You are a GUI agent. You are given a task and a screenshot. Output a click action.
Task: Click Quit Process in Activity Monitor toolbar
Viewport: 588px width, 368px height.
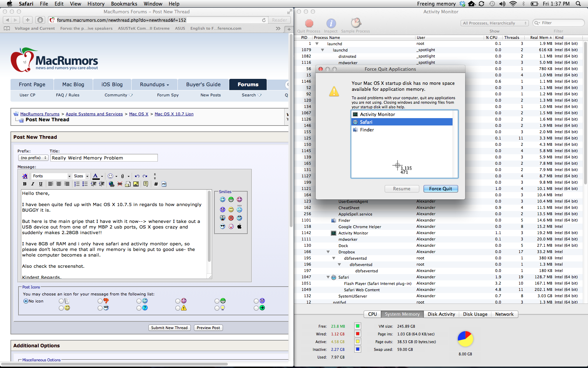309,26
